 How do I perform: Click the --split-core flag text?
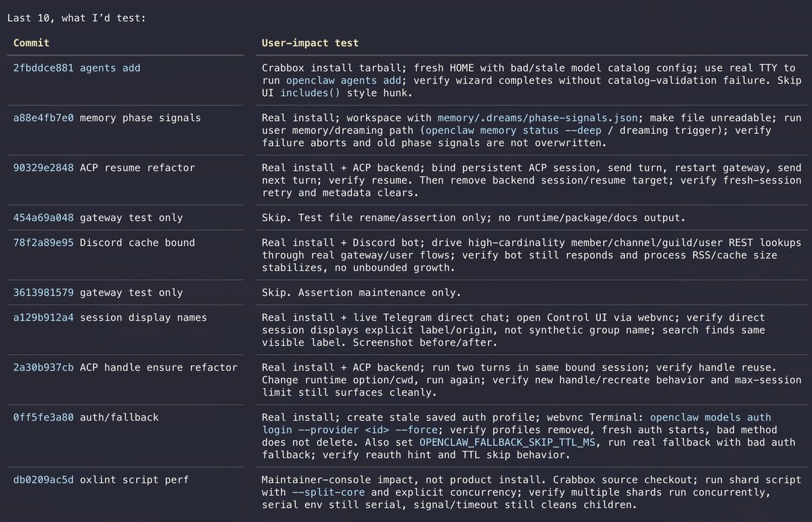click(328, 493)
